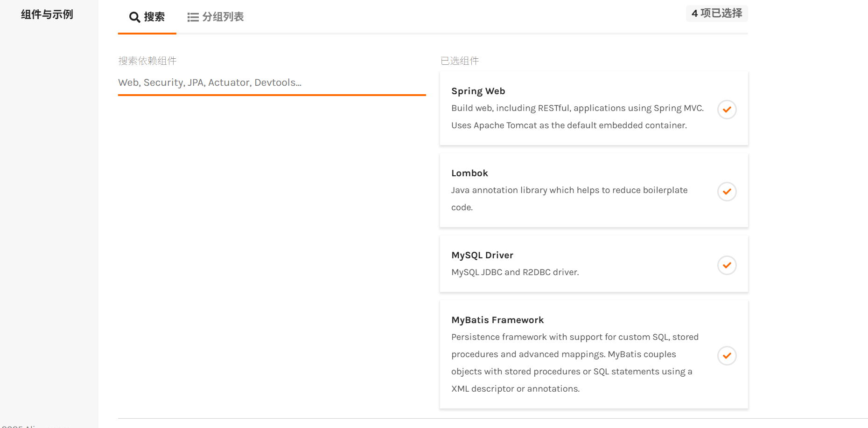Click the 已选组件 section heading
This screenshot has width=868, height=428.
point(460,61)
